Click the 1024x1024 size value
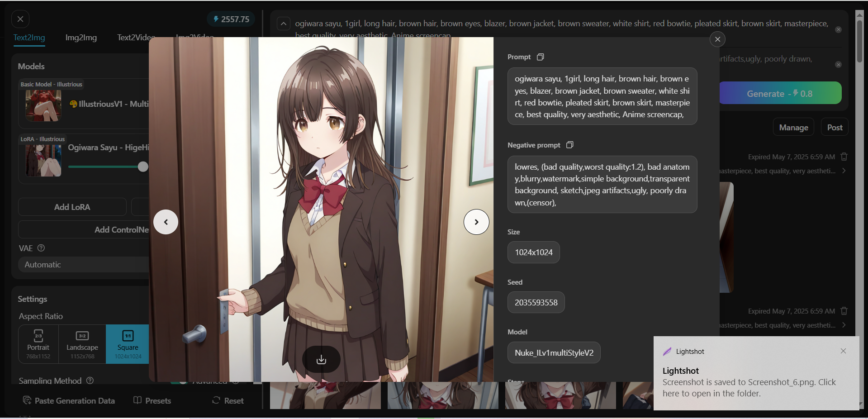Viewport: 868px width, 419px height. click(534, 252)
